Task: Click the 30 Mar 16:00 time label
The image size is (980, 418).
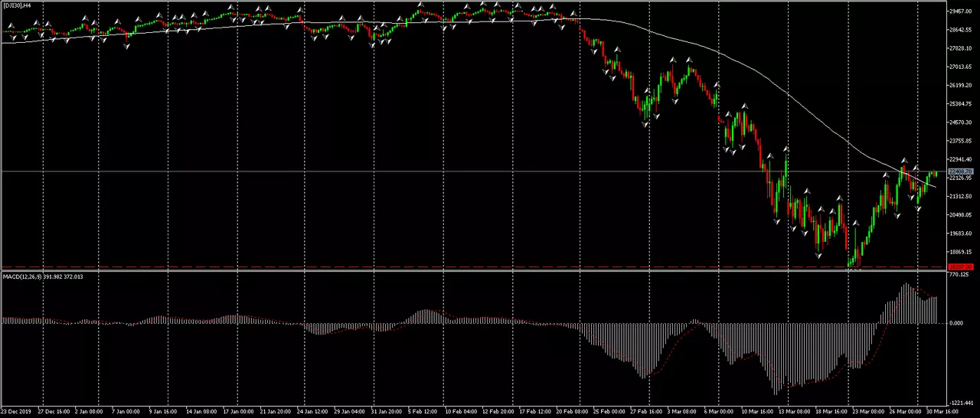Action: (941, 412)
